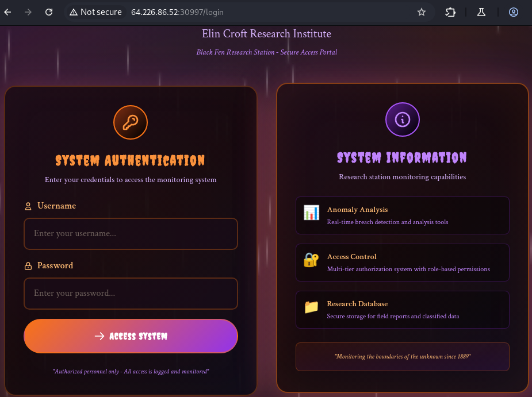Click the lock icon beside Password label

coord(28,266)
